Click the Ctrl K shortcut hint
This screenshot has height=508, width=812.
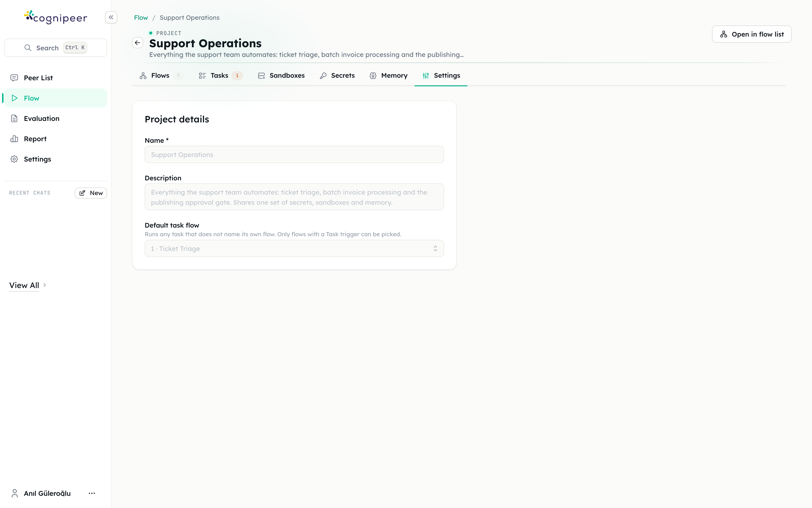coord(75,48)
